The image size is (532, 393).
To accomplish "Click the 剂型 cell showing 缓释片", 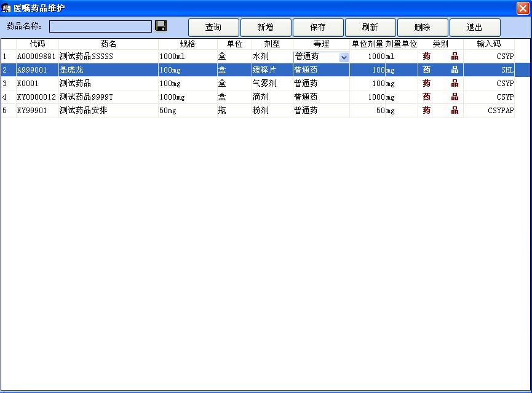I will coord(271,70).
